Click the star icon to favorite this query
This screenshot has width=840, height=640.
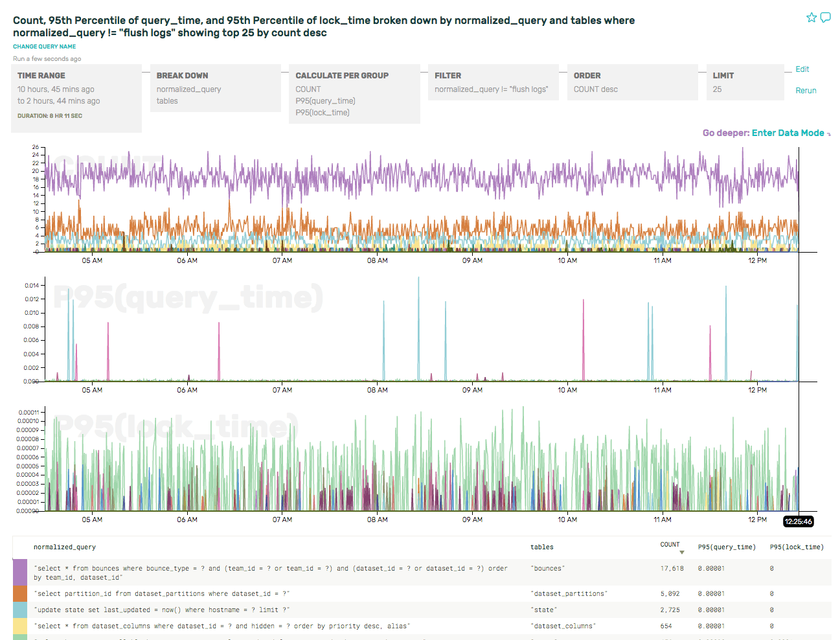[x=812, y=17]
